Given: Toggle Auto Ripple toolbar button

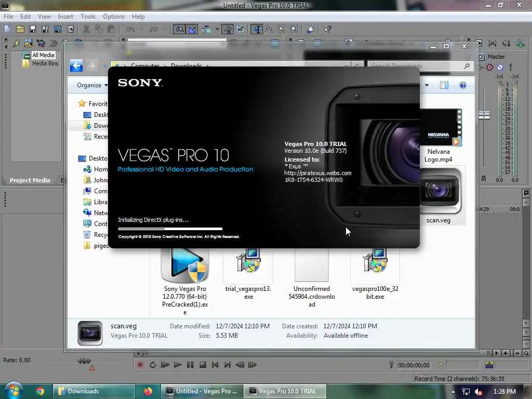Looking at the screenshot, I should 206,29.
